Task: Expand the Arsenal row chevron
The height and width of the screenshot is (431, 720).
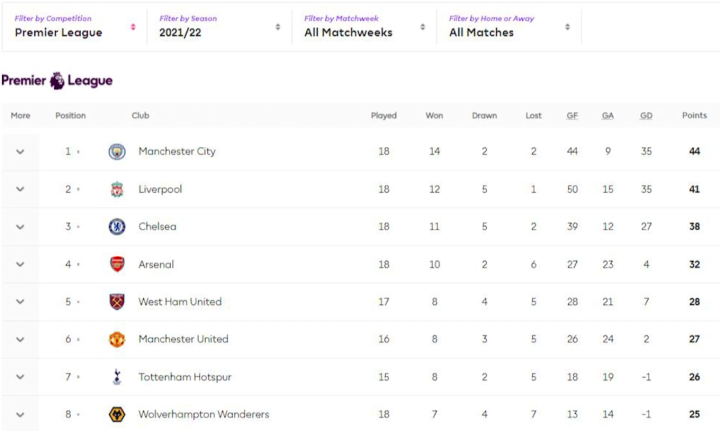Action: [x=20, y=264]
